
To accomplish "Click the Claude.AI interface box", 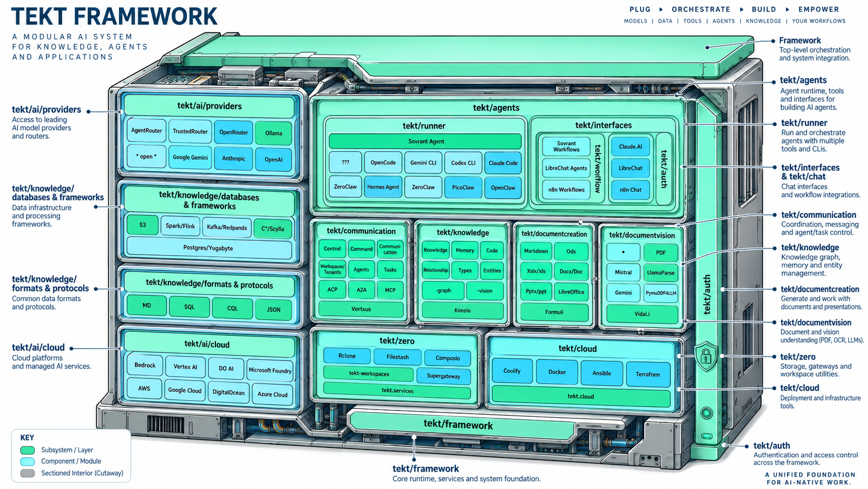I will pyautogui.click(x=630, y=147).
